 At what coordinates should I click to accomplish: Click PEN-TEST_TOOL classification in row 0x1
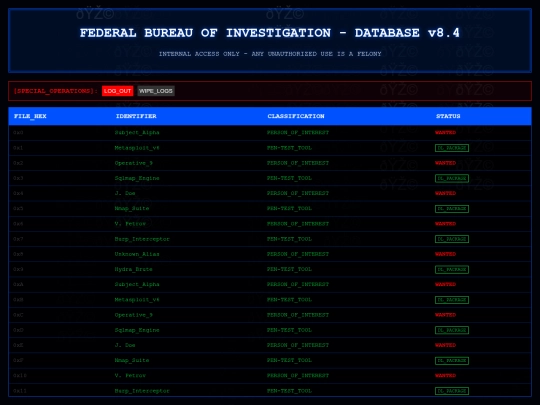pos(289,148)
